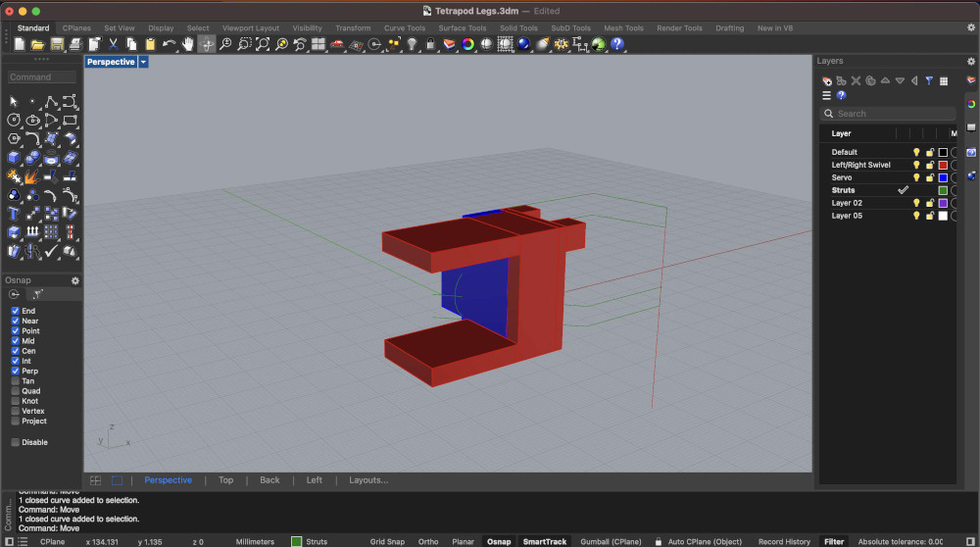Viewport: 980px width, 547px height.
Task: Toggle the End osnap checkbox
Action: coord(15,311)
